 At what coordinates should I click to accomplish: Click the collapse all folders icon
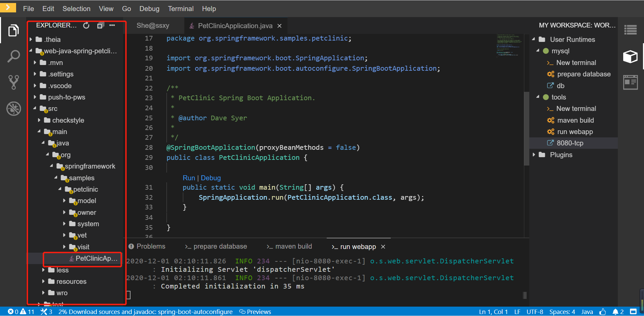(x=101, y=25)
